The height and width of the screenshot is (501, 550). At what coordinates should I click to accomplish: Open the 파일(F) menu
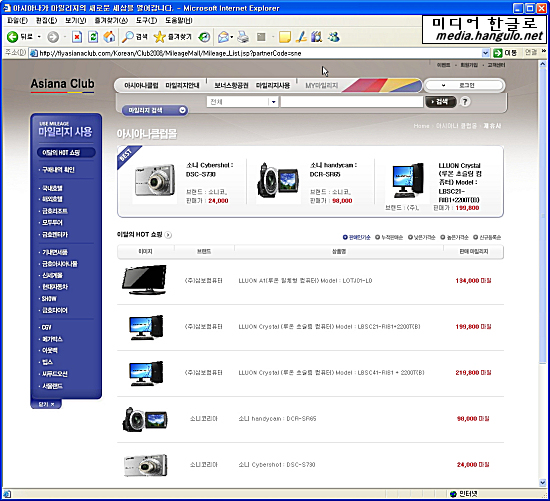(17, 21)
